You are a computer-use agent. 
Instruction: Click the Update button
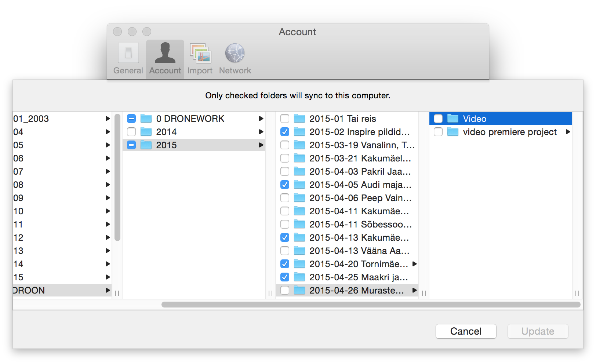538,331
